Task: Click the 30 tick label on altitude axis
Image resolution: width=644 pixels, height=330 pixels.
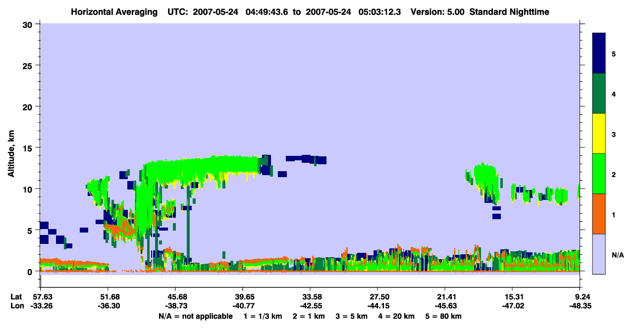Action: tap(28, 24)
